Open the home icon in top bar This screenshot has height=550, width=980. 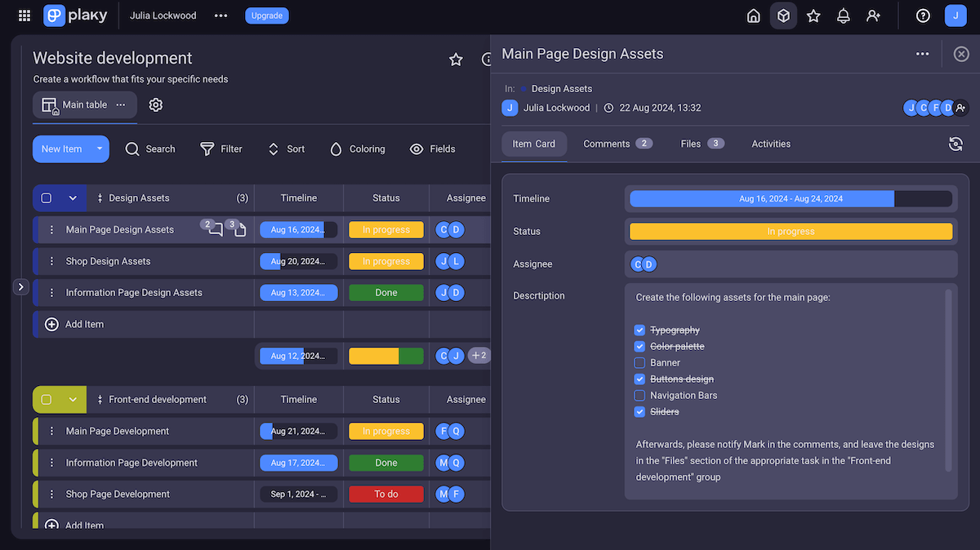(754, 16)
